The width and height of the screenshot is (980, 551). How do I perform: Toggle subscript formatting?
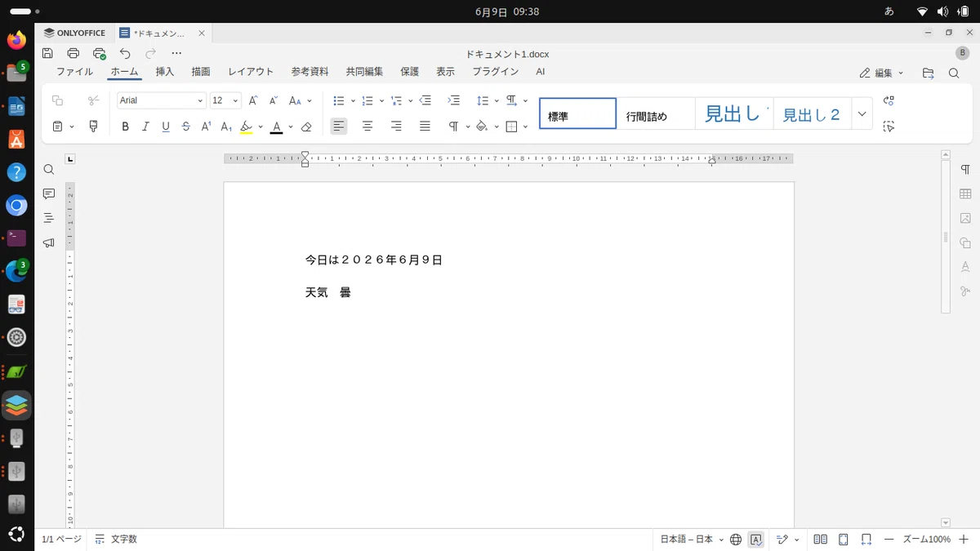[x=226, y=127]
